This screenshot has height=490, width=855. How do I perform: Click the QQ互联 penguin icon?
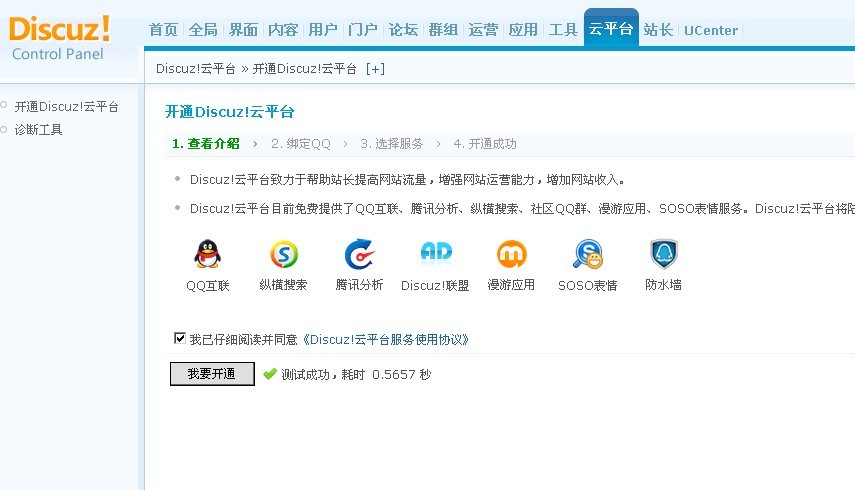[x=207, y=254]
